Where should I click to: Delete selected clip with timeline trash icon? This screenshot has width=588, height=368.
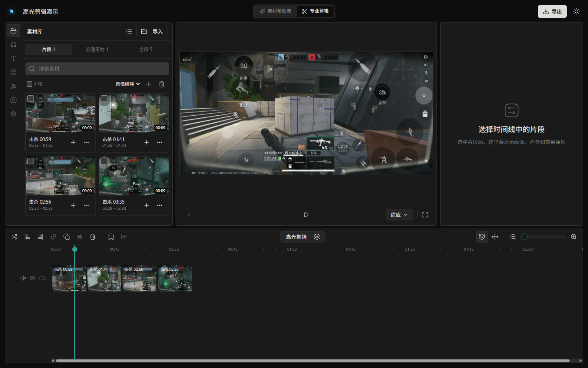point(93,237)
